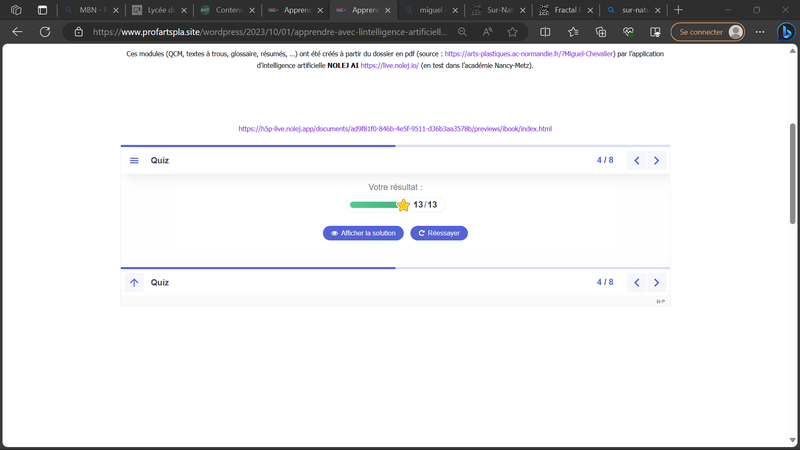The image size is (800, 450).
Task: Open the Collections icon in toolbar
Action: pos(601,32)
